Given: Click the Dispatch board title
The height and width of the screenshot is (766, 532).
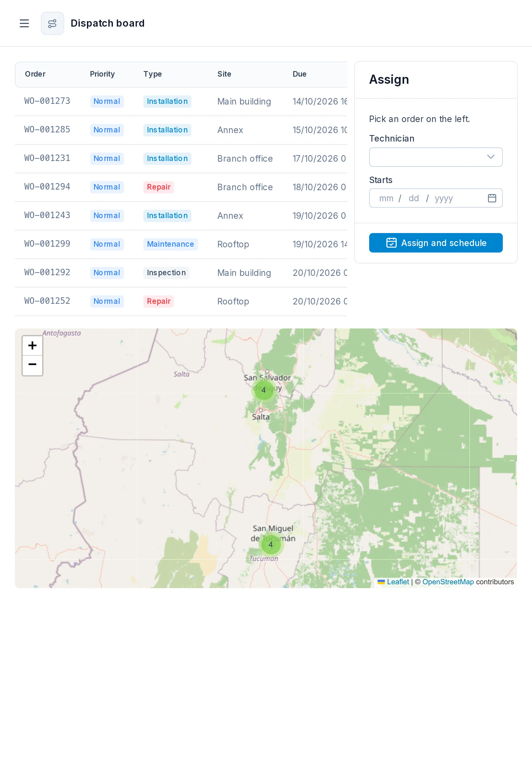Looking at the screenshot, I should click(x=108, y=23).
